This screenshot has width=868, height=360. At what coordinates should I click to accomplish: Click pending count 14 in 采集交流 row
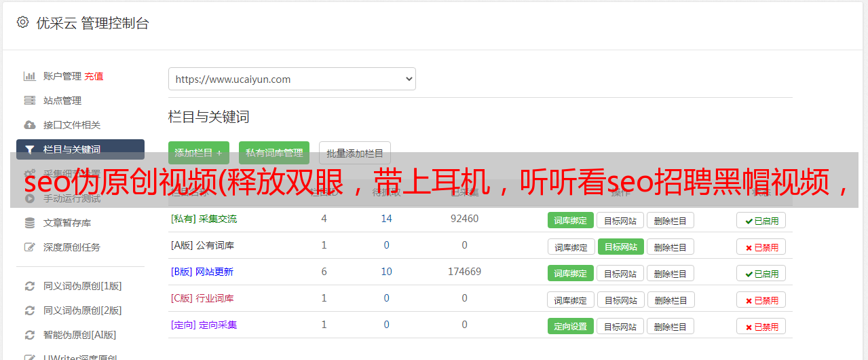[x=386, y=219]
